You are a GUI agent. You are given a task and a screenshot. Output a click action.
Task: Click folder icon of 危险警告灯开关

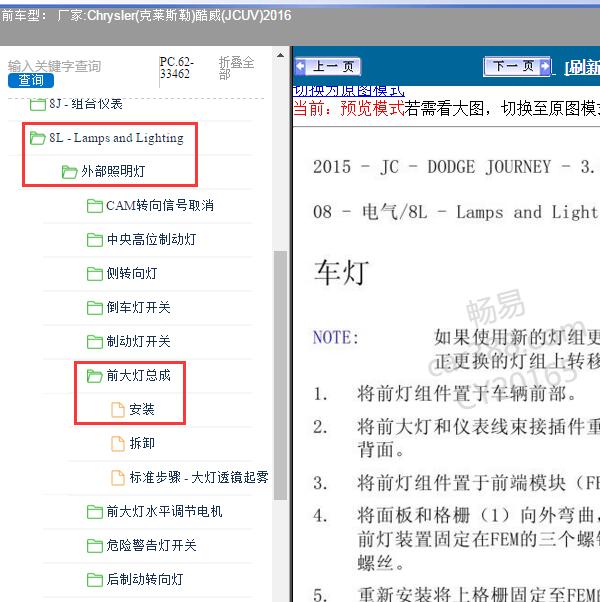click(94, 546)
